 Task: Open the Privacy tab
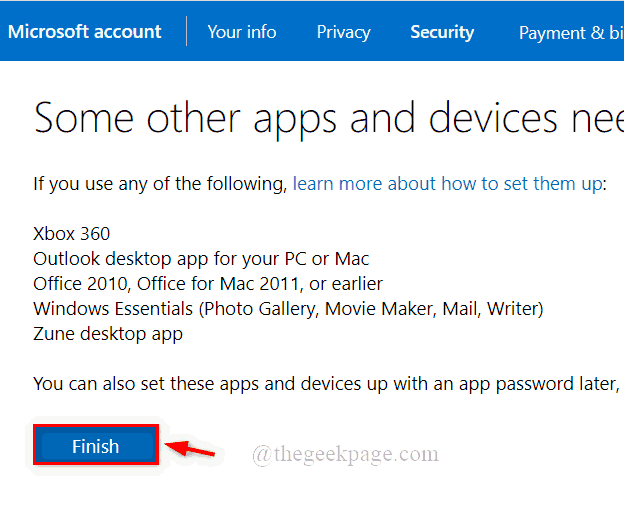pos(343,32)
